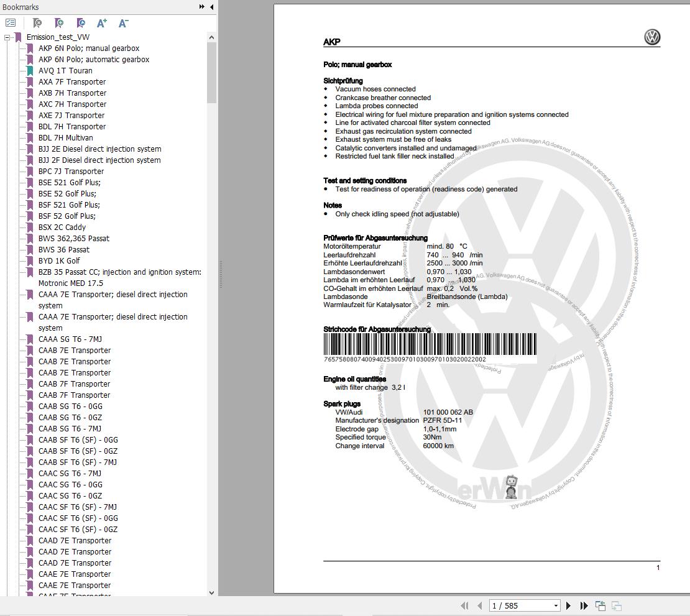Image resolution: width=690 pixels, height=616 pixels.
Task: Open bookmark AKP 6N Polo; manual gearbox
Action: coord(89,48)
